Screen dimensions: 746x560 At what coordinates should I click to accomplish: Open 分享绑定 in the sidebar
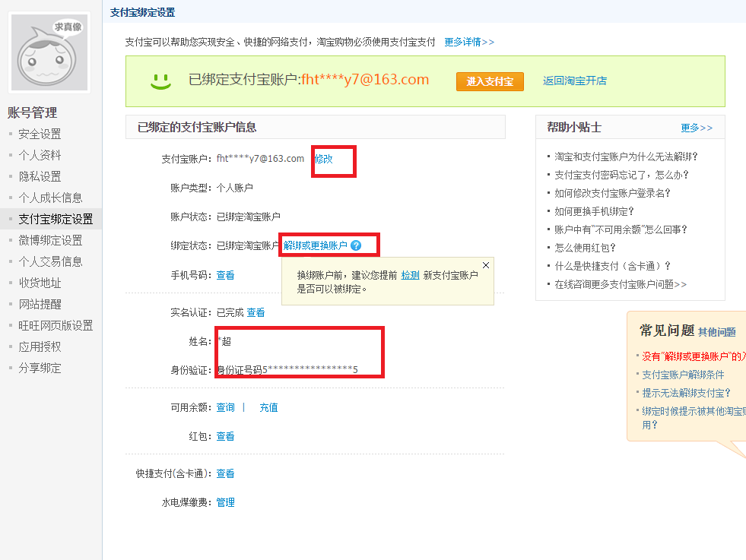(40, 368)
